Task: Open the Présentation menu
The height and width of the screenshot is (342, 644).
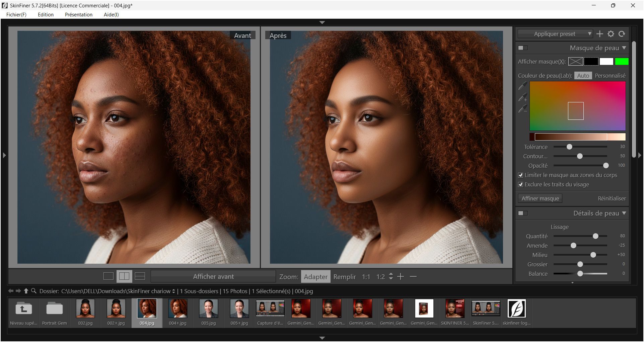Action: coord(79,14)
